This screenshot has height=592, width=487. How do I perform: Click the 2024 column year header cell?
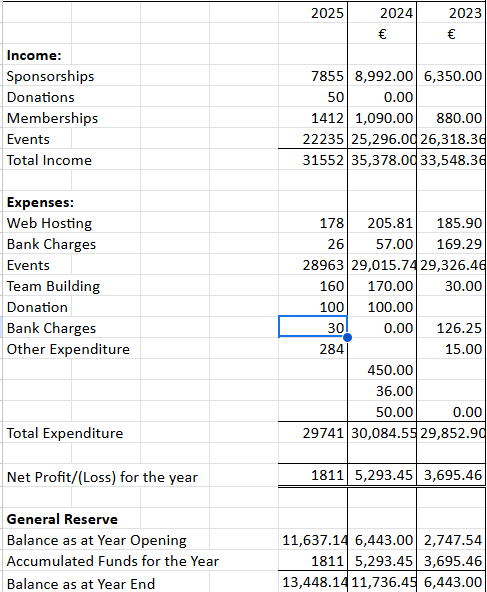(x=382, y=13)
